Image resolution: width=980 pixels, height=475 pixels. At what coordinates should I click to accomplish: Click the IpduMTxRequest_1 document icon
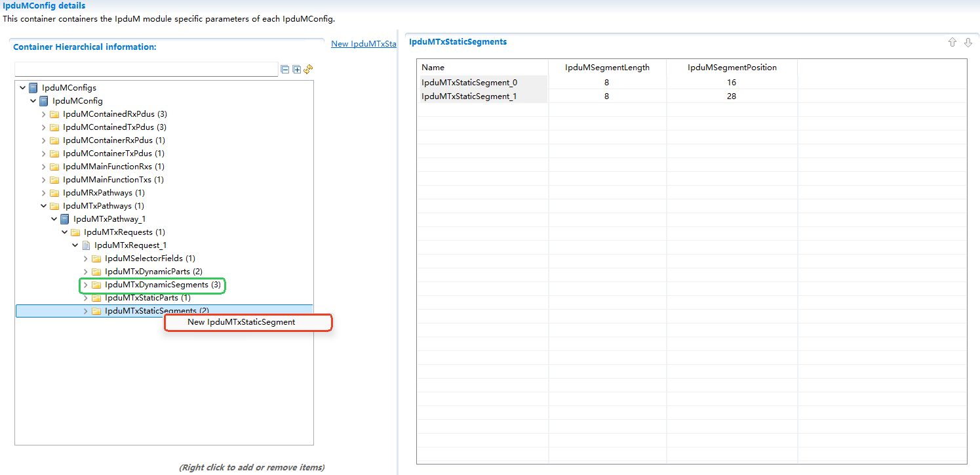86,245
